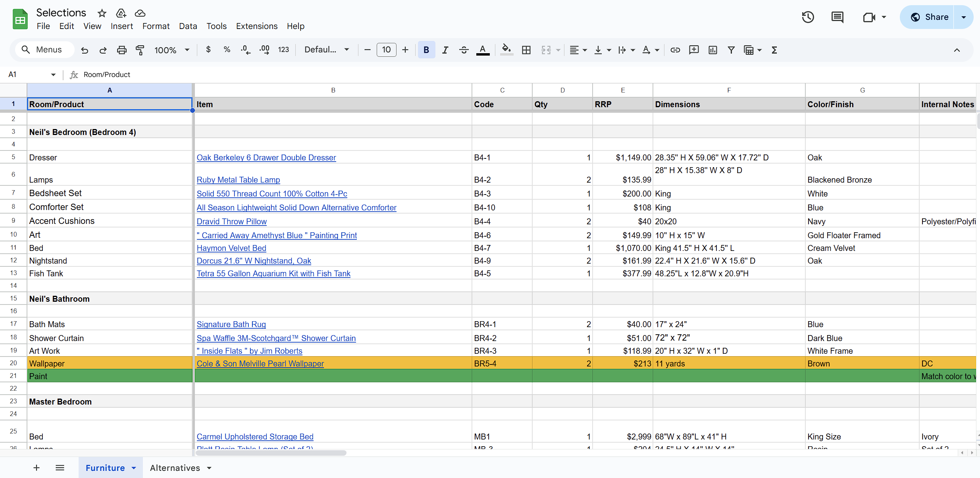This screenshot has height=478, width=980.
Task: Increase font size with plus
Action: pos(405,50)
